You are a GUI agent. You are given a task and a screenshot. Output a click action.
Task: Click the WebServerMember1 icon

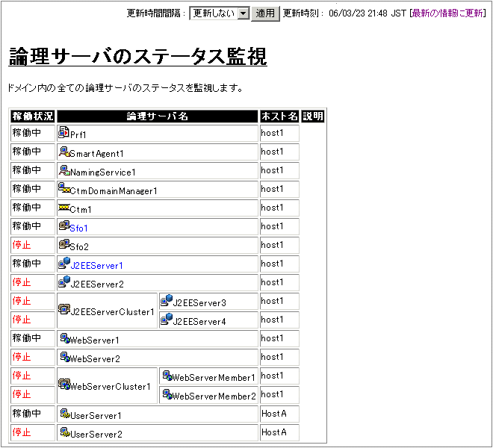[167, 376]
